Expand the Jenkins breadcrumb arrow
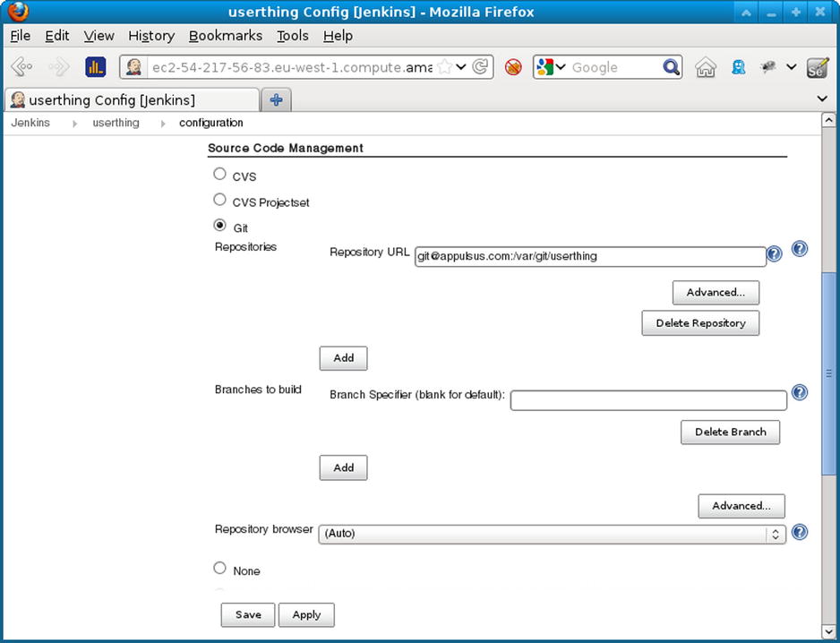This screenshot has width=840, height=643. click(75, 124)
